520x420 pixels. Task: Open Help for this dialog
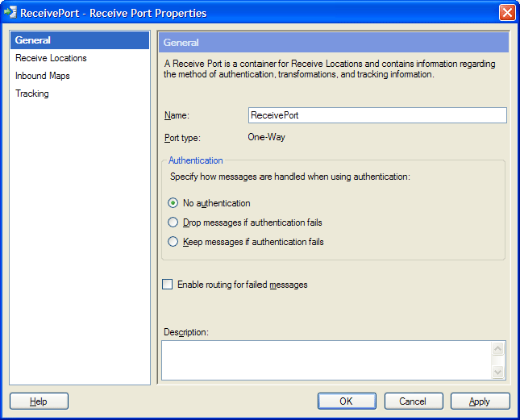tap(39, 401)
